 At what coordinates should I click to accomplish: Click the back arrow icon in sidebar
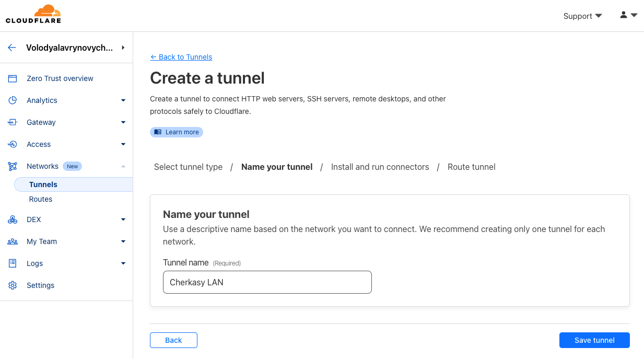coord(12,48)
